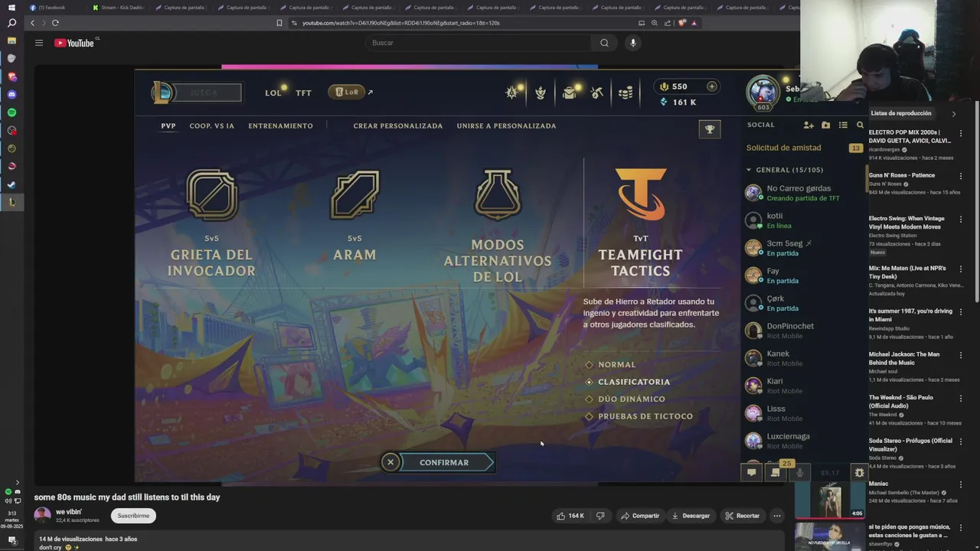Viewport: 980px width, 551px height.
Task: Open the trophy button below the currencies
Action: click(x=710, y=129)
